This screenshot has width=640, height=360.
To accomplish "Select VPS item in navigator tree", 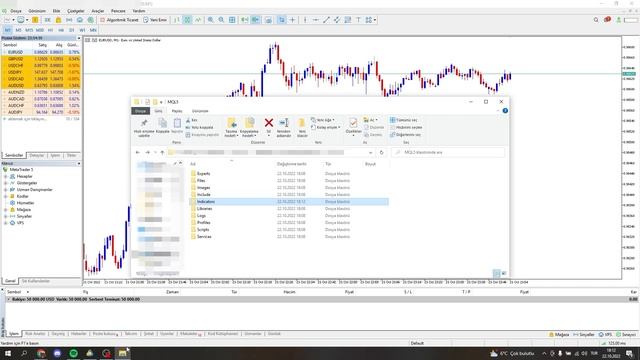I will tap(20, 223).
